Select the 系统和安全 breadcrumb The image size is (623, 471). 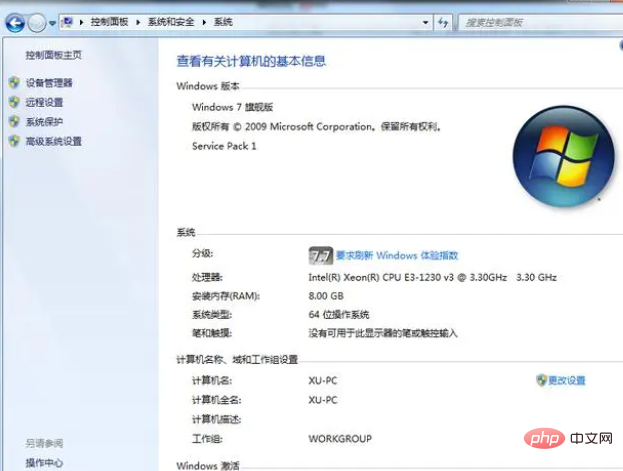[171, 22]
